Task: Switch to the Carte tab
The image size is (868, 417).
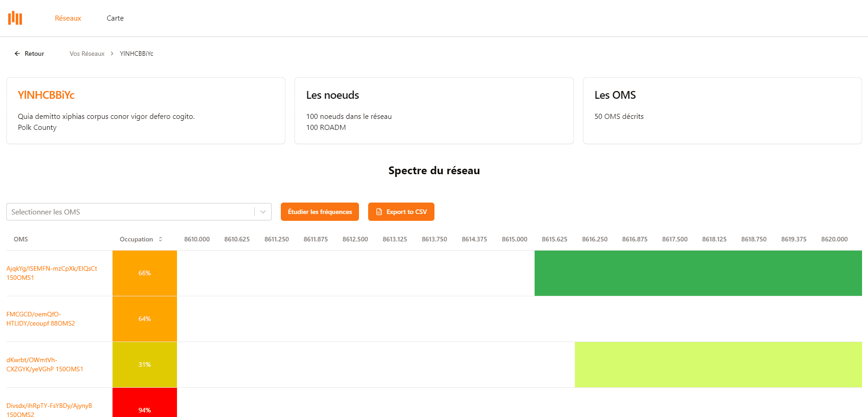Action: click(x=115, y=18)
